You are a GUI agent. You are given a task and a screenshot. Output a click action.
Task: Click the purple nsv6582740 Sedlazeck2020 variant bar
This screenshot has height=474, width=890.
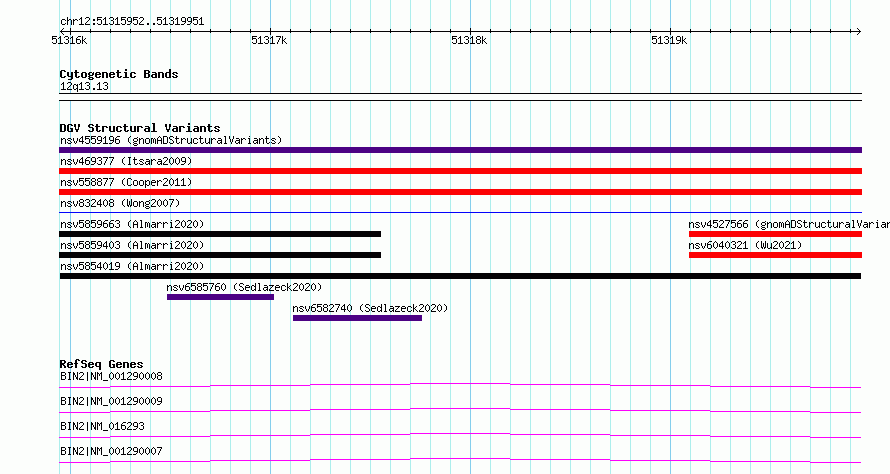(358, 318)
